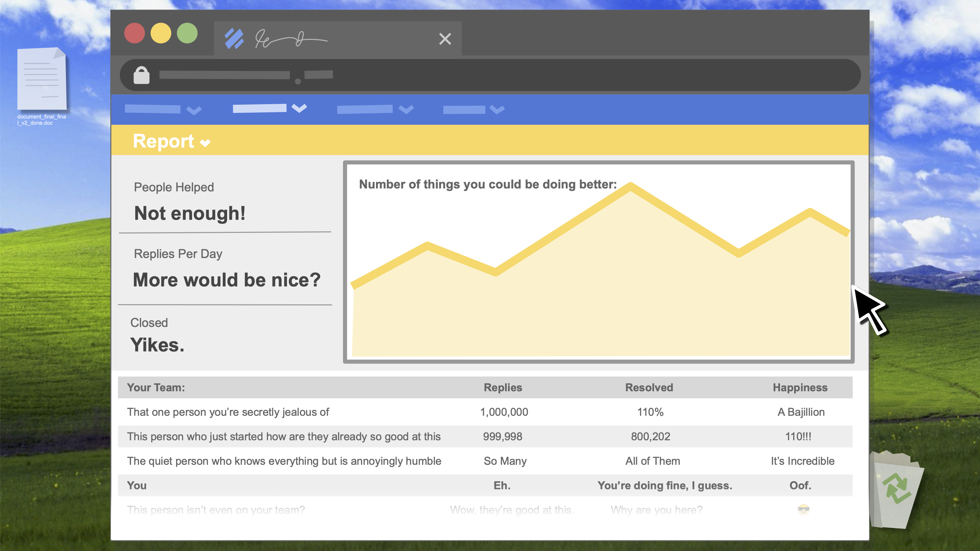Click the 'Why are you here?' cell
Screen dimensions: 980x551
coord(657,510)
